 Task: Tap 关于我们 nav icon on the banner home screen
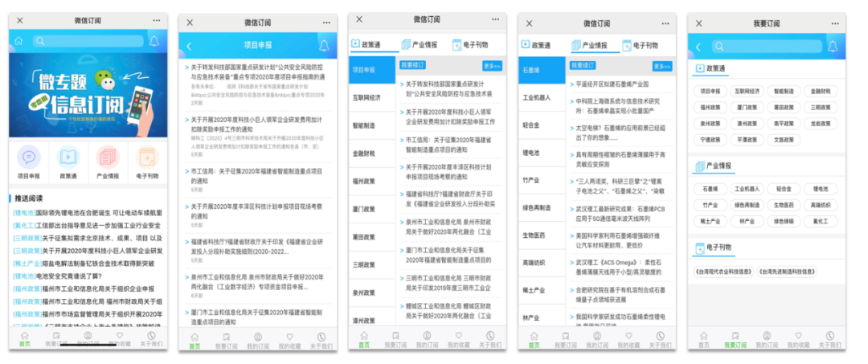[x=151, y=336]
